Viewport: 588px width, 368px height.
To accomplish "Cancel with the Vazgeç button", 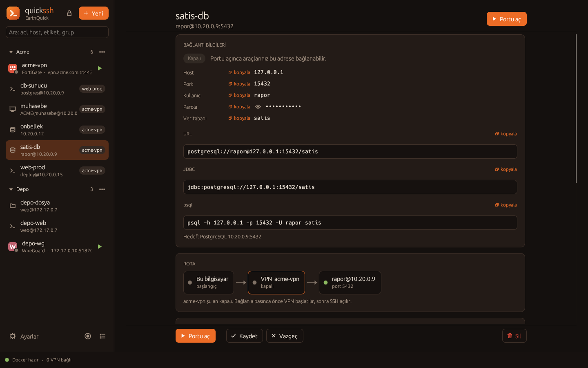I will [285, 336].
